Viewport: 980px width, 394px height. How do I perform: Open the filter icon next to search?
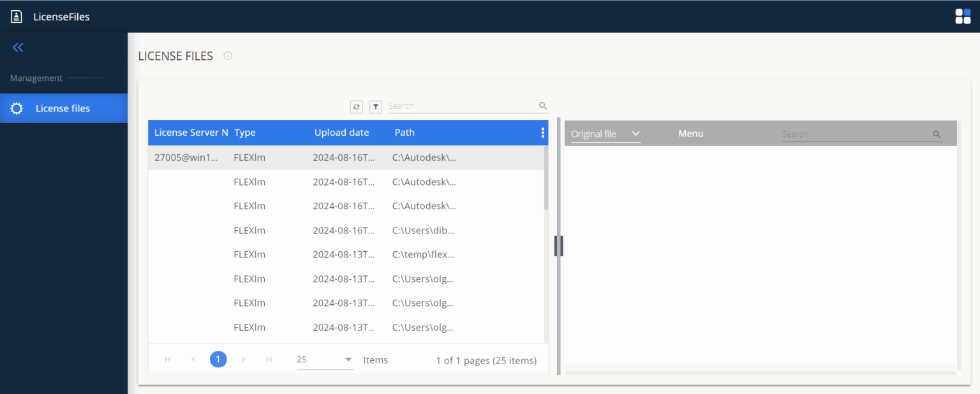coord(375,106)
